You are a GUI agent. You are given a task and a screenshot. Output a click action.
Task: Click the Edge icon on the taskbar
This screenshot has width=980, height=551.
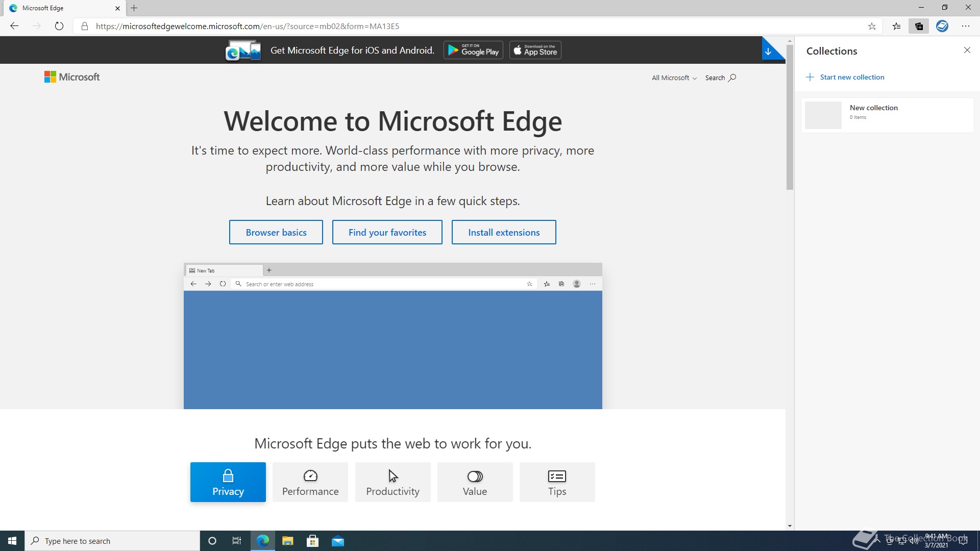click(x=263, y=541)
